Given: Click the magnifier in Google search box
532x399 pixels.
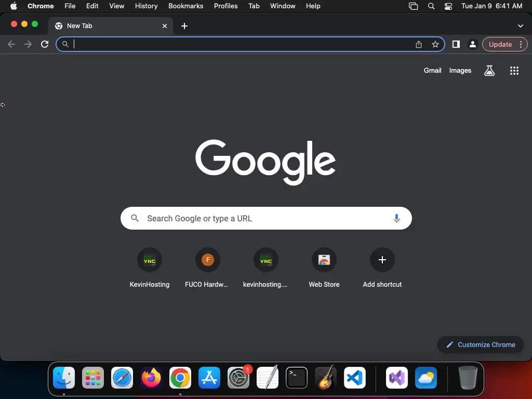Looking at the screenshot, I should [x=135, y=218].
